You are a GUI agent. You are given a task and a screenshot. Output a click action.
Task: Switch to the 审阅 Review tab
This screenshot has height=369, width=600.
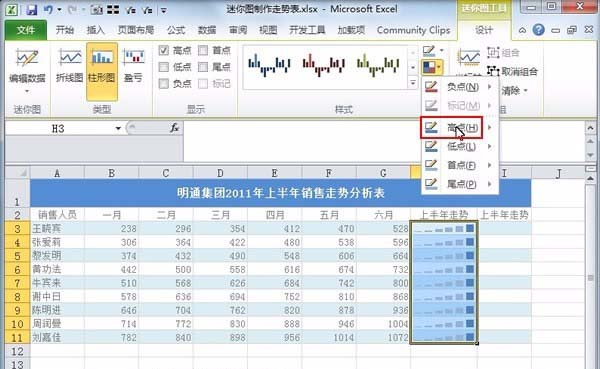point(238,30)
